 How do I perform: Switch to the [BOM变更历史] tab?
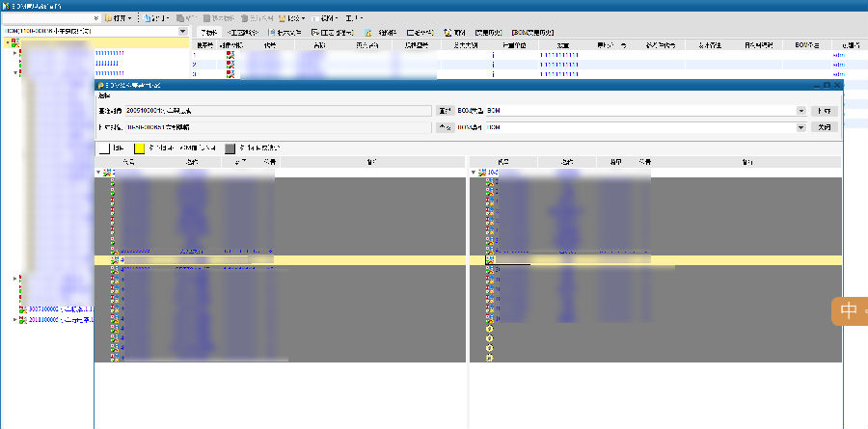(532, 33)
